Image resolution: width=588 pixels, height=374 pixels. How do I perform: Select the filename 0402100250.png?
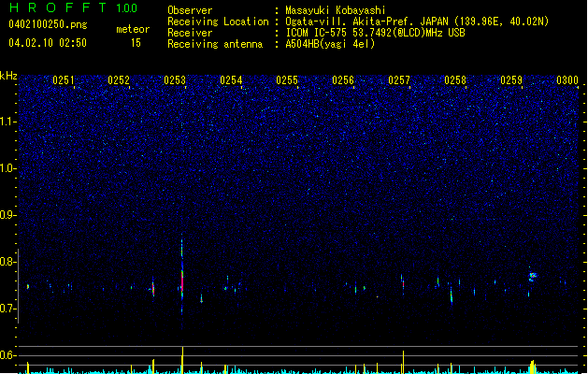point(48,25)
